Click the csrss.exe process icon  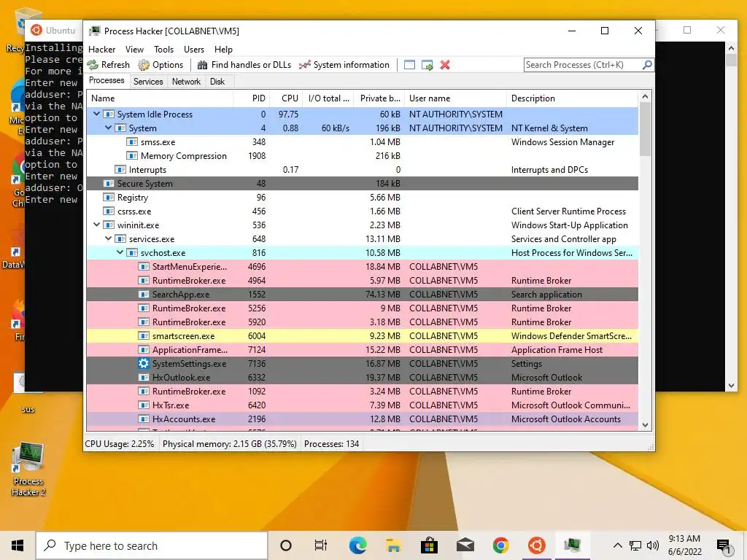click(x=109, y=211)
